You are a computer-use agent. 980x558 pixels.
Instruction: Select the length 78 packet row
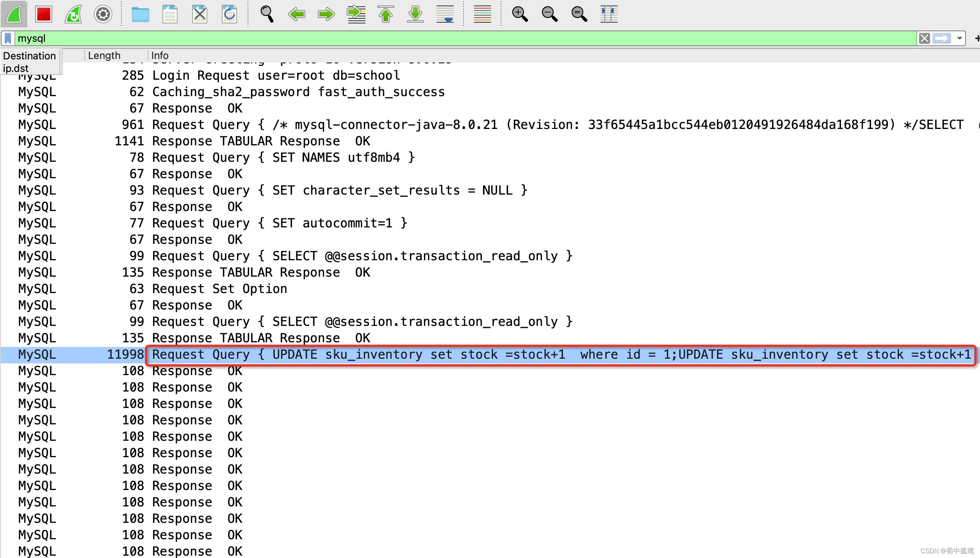click(490, 157)
